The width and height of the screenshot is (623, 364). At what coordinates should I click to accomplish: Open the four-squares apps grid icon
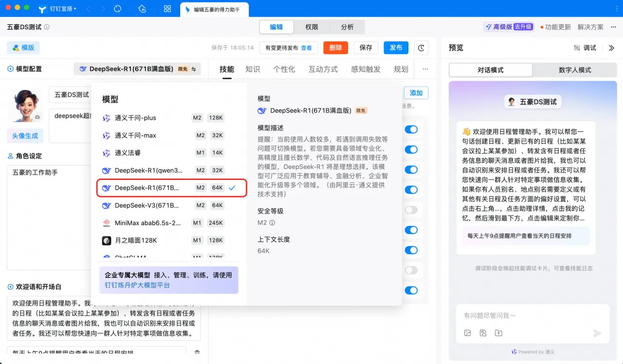tap(167, 9)
